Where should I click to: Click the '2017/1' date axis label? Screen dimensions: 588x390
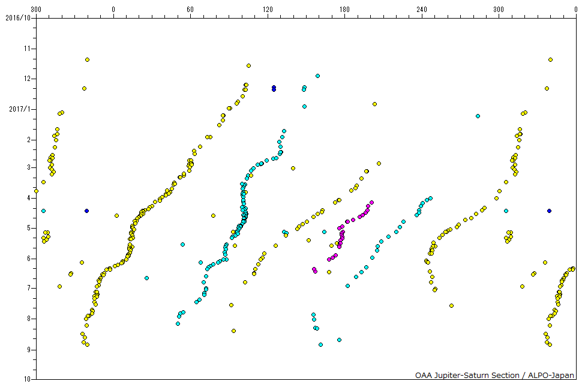point(19,109)
